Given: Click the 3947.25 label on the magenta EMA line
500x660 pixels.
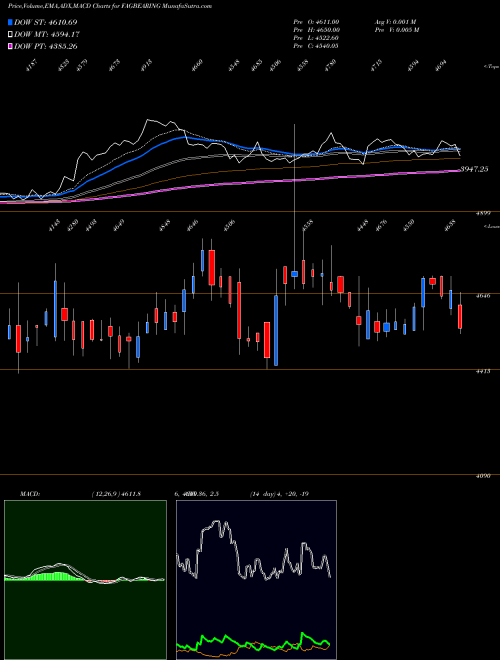Looking at the screenshot, I should 474,169.
